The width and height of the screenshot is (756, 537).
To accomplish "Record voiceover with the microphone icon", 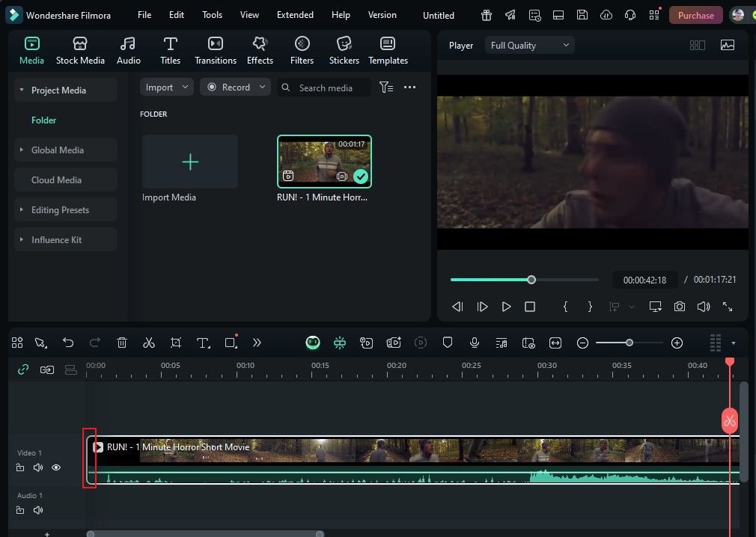I will [x=475, y=343].
